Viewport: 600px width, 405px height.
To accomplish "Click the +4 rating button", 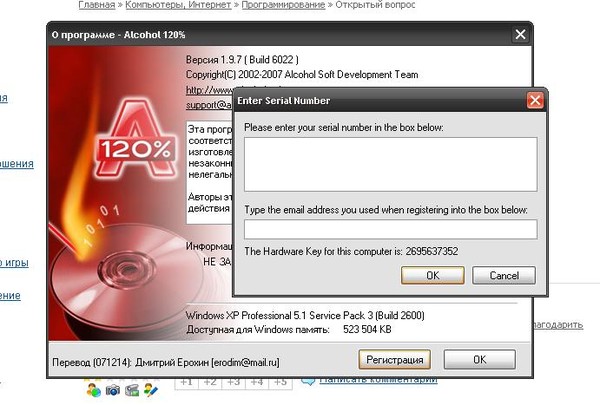I will (257, 382).
